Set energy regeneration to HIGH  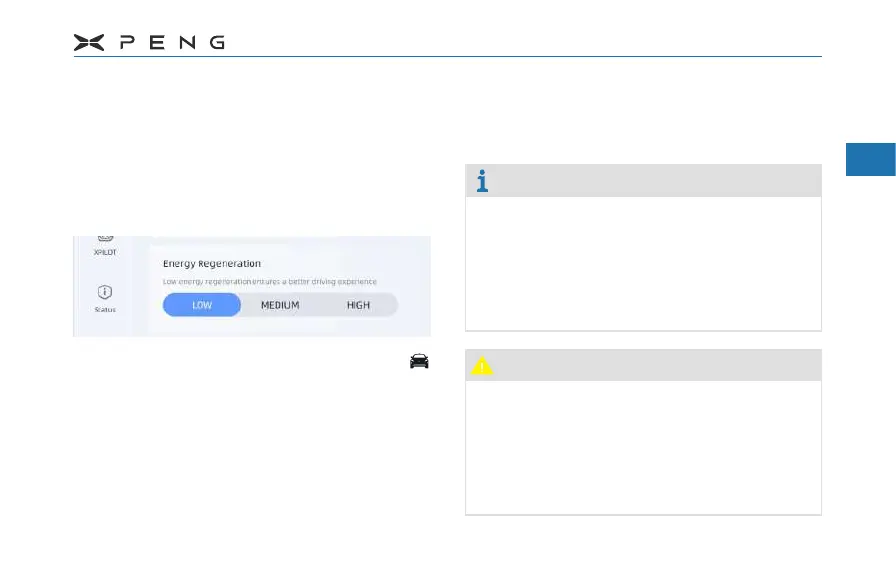click(358, 305)
